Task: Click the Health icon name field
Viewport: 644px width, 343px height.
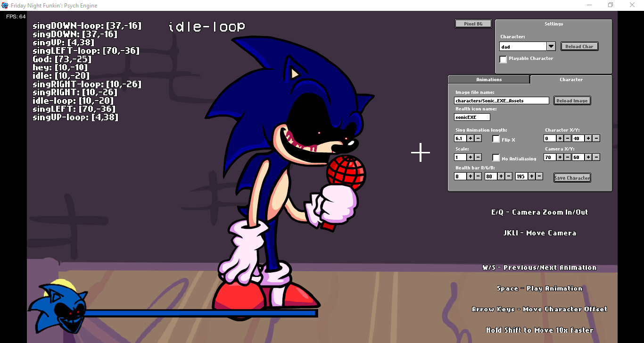Action: tap(472, 117)
